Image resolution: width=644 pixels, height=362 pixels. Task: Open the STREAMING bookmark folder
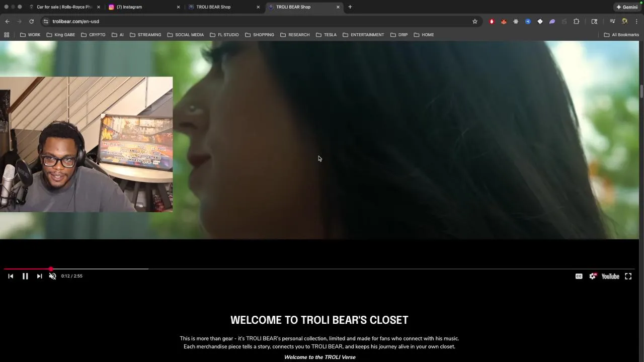[145, 35]
